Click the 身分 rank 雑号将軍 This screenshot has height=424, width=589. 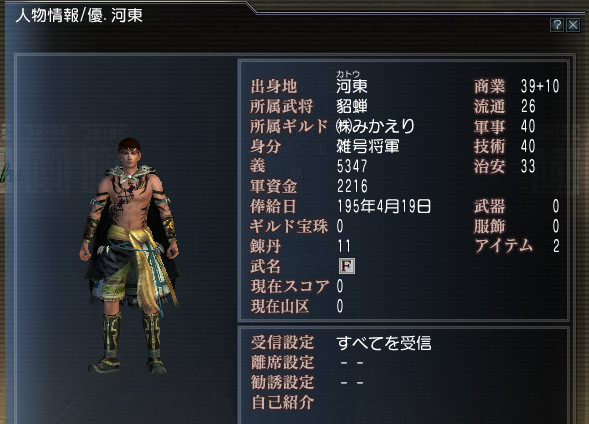pyautogui.click(x=367, y=146)
